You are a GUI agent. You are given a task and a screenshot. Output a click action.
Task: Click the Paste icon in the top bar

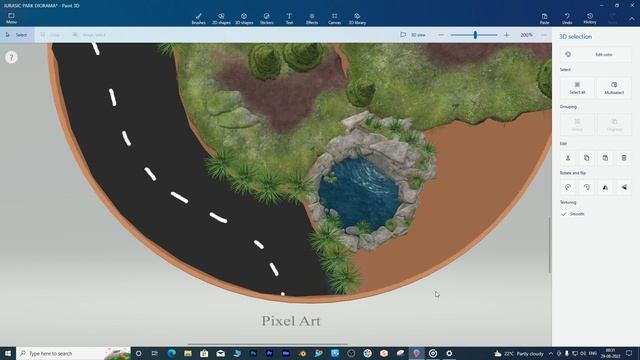tap(544, 18)
